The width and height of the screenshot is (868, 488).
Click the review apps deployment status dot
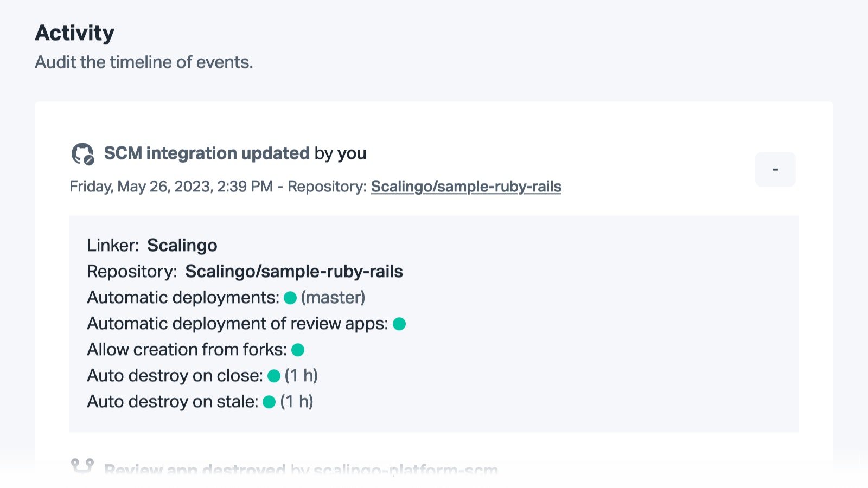[399, 324]
